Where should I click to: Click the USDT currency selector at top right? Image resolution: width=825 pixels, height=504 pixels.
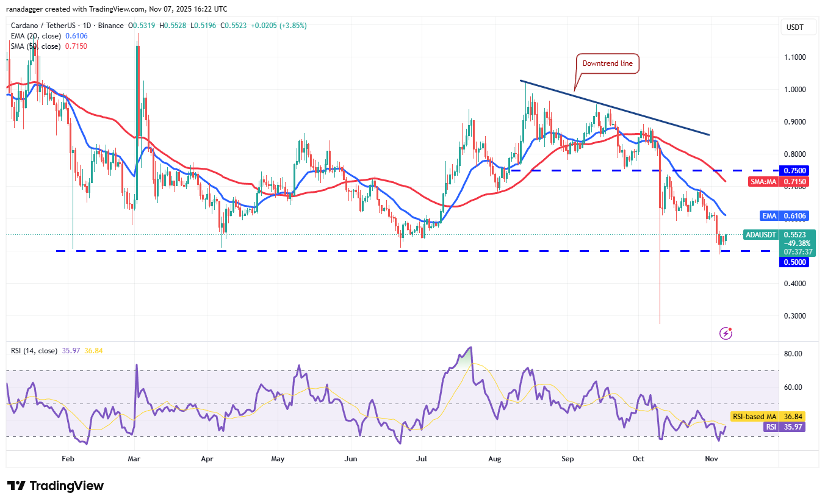pos(798,27)
